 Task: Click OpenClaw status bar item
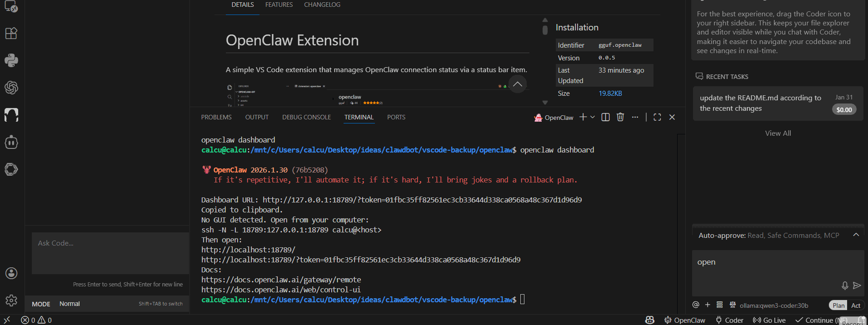pos(685,320)
